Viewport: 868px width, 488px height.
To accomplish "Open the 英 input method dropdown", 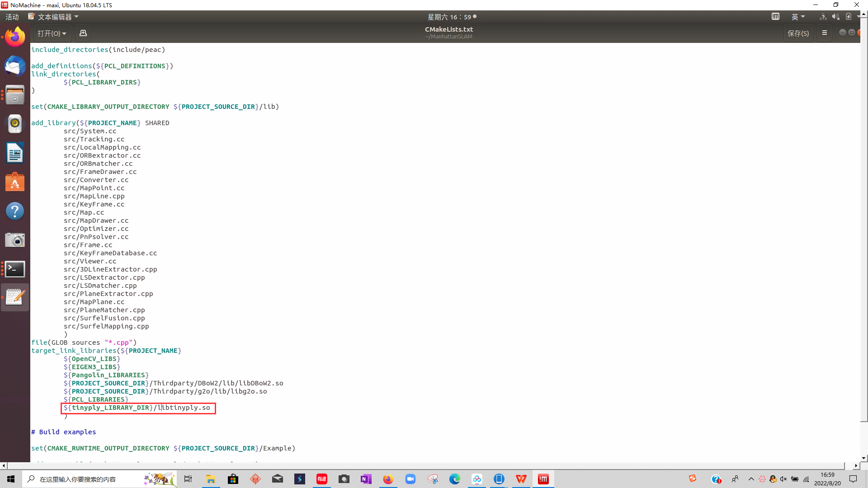I will pyautogui.click(x=798, y=17).
